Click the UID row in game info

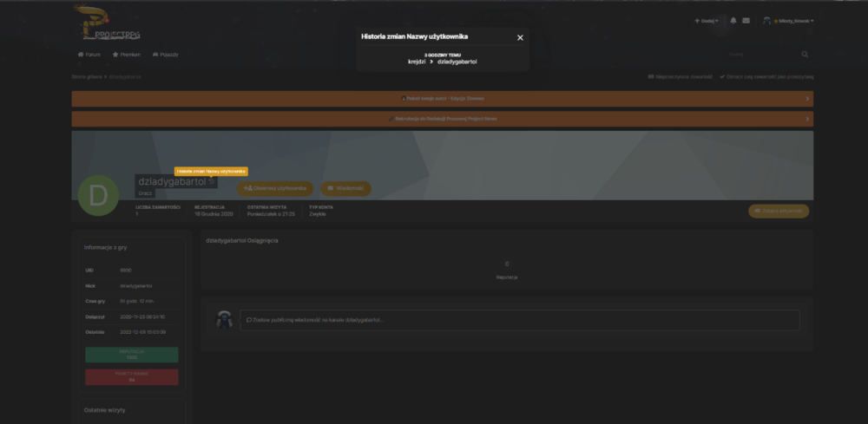[x=132, y=271]
